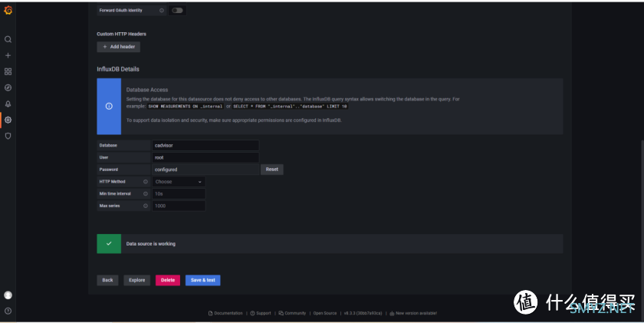The height and width of the screenshot is (323, 644).
Task: Open the Community footer link
Action: pyautogui.click(x=292, y=313)
